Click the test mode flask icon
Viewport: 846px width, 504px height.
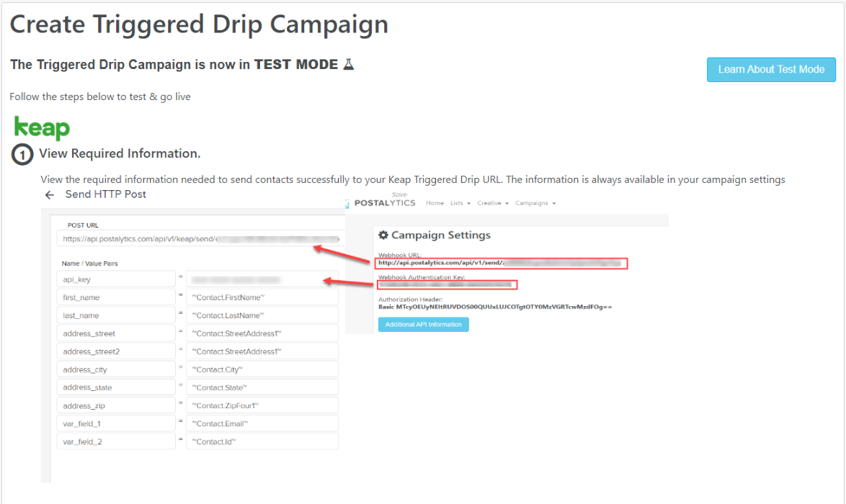(349, 65)
